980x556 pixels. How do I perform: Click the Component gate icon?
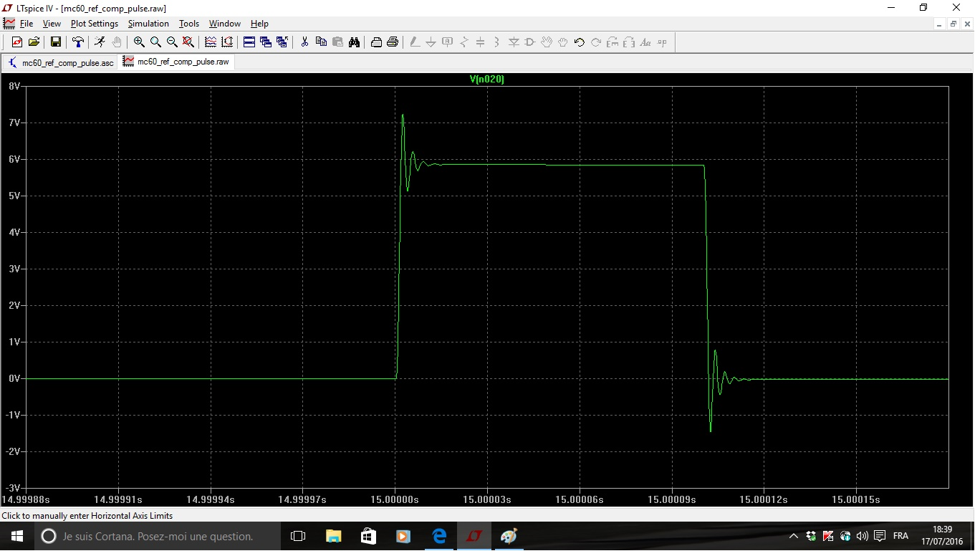pyautogui.click(x=530, y=42)
